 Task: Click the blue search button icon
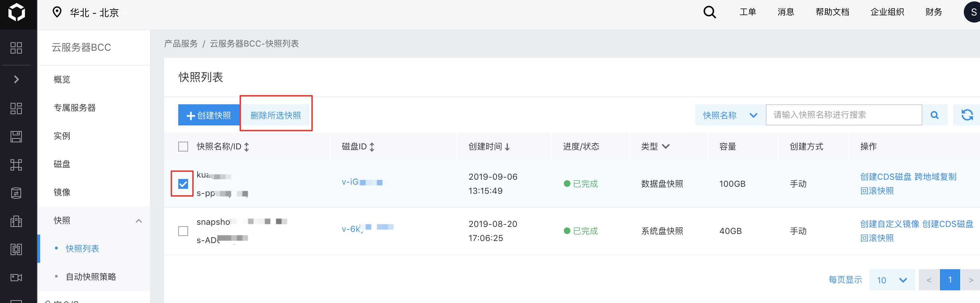click(x=934, y=115)
